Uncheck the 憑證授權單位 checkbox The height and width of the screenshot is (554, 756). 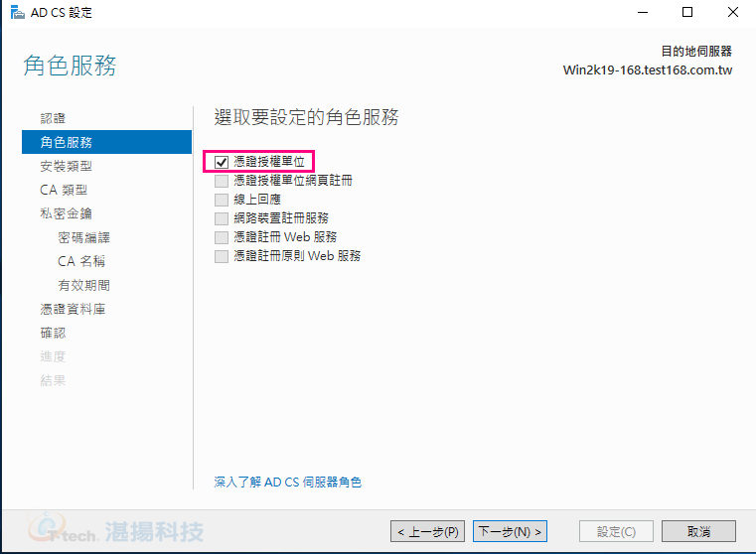pos(222,162)
